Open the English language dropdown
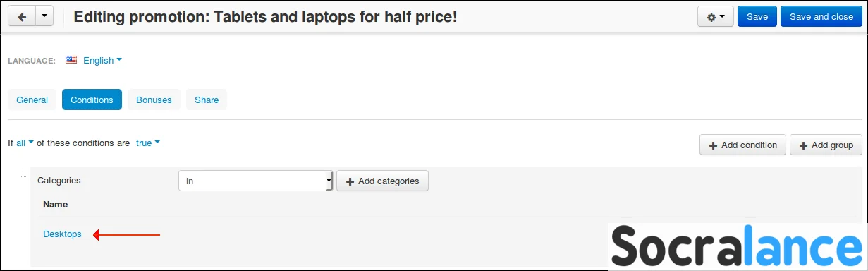 point(102,60)
